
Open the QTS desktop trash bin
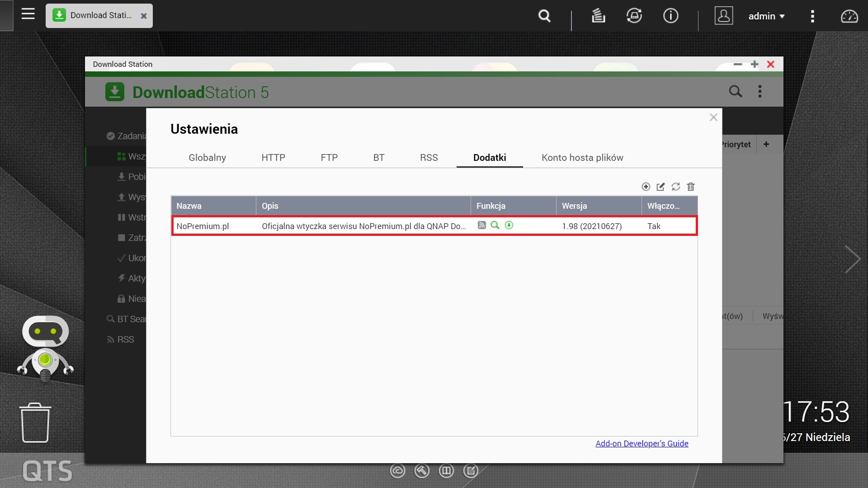(35, 423)
